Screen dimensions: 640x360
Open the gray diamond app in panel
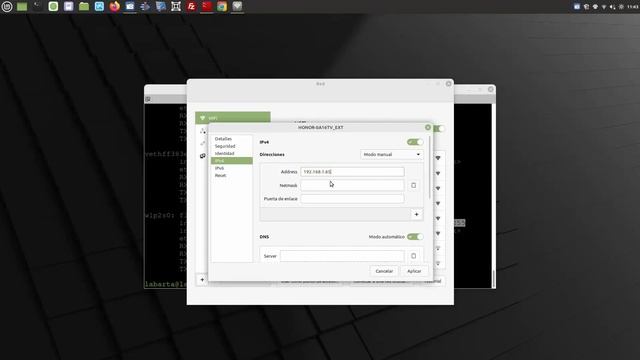[237, 7]
